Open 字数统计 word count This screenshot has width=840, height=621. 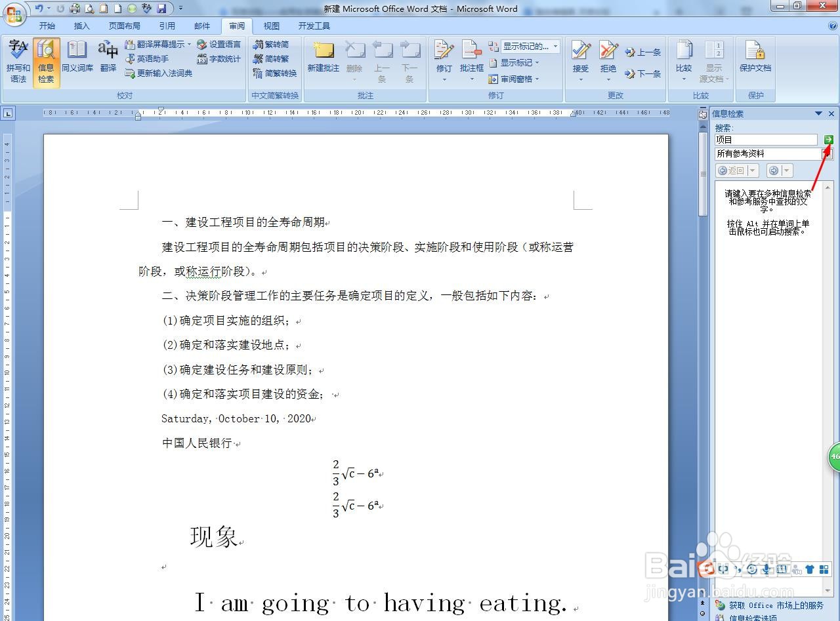point(219,59)
